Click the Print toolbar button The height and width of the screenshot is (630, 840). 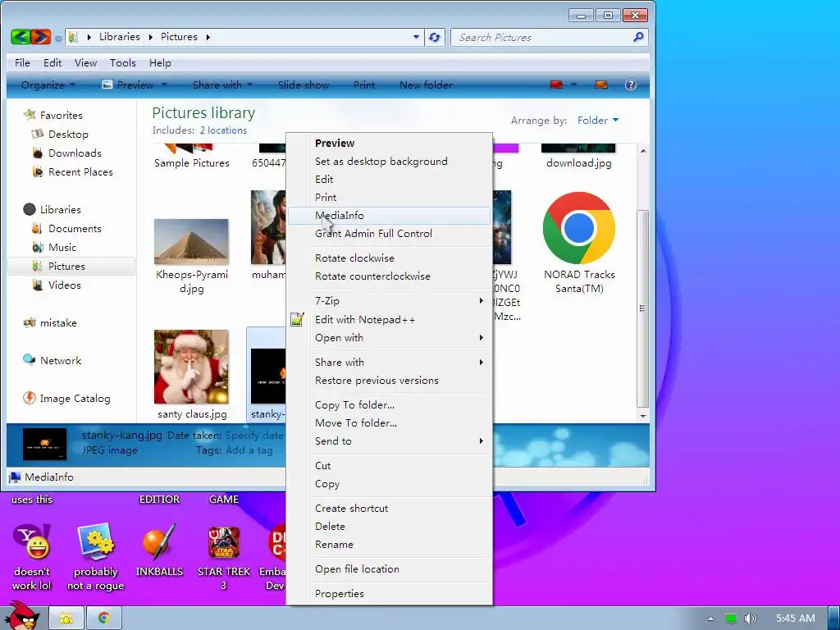tap(363, 84)
